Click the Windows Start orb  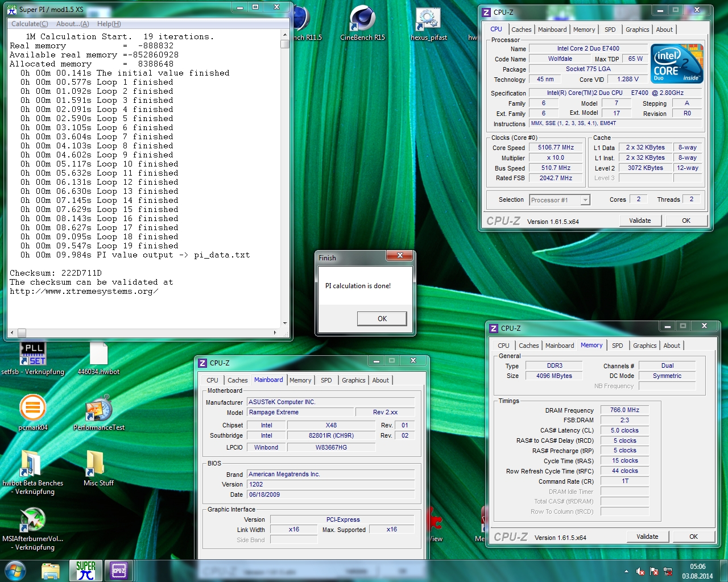click(15, 571)
